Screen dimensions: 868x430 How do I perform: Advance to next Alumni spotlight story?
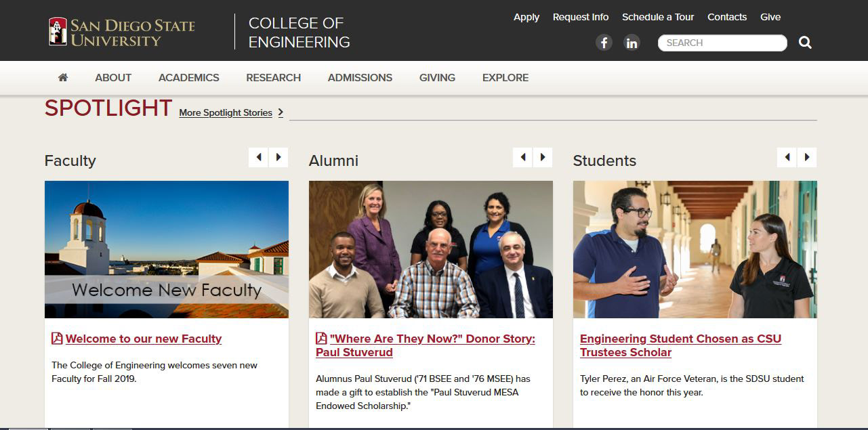click(543, 157)
